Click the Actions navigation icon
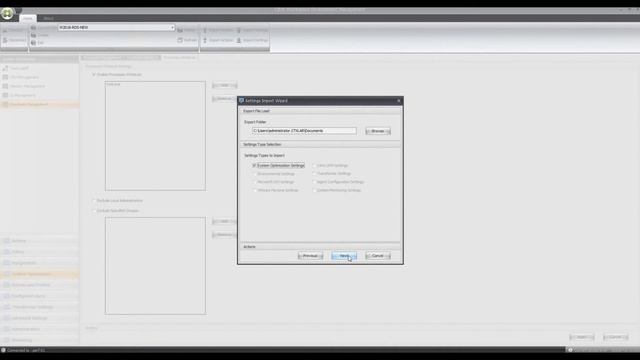The width and height of the screenshot is (640, 360). pyautogui.click(x=7, y=241)
